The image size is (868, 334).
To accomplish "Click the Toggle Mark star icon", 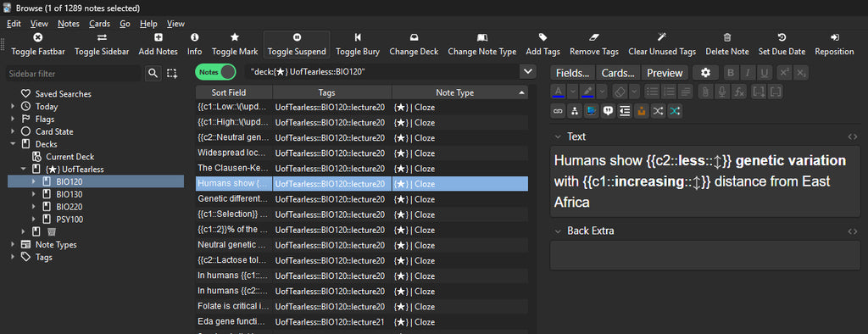I will [x=235, y=37].
